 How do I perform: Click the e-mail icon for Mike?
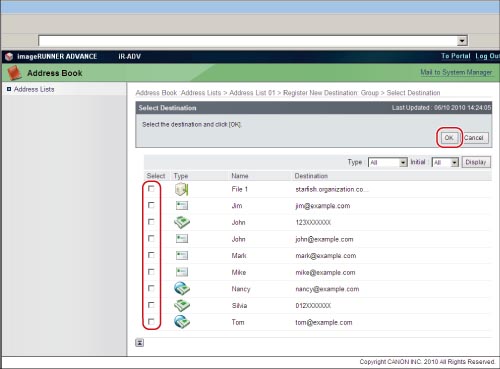click(182, 272)
